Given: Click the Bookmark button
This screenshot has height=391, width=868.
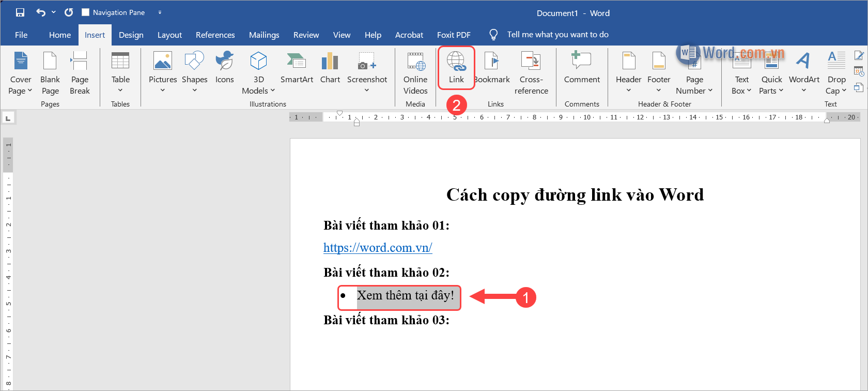Looking at the screenshot, I should coord(492,67).
